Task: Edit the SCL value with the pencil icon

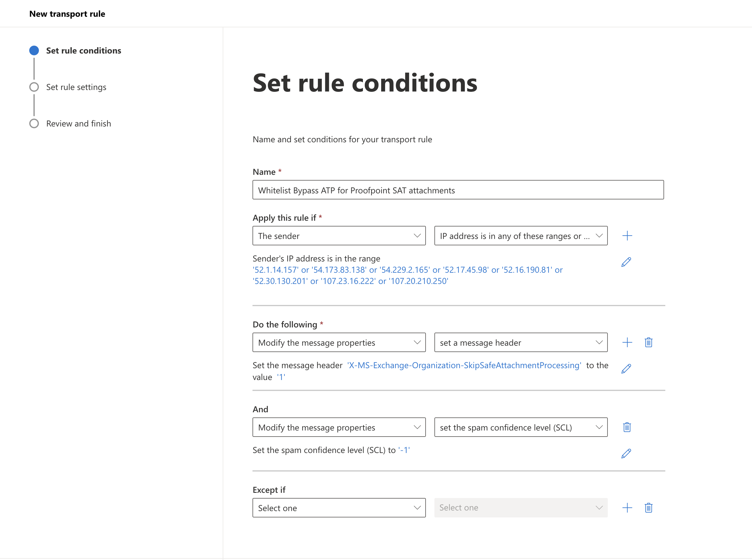Action: click(x=626, y=454)
